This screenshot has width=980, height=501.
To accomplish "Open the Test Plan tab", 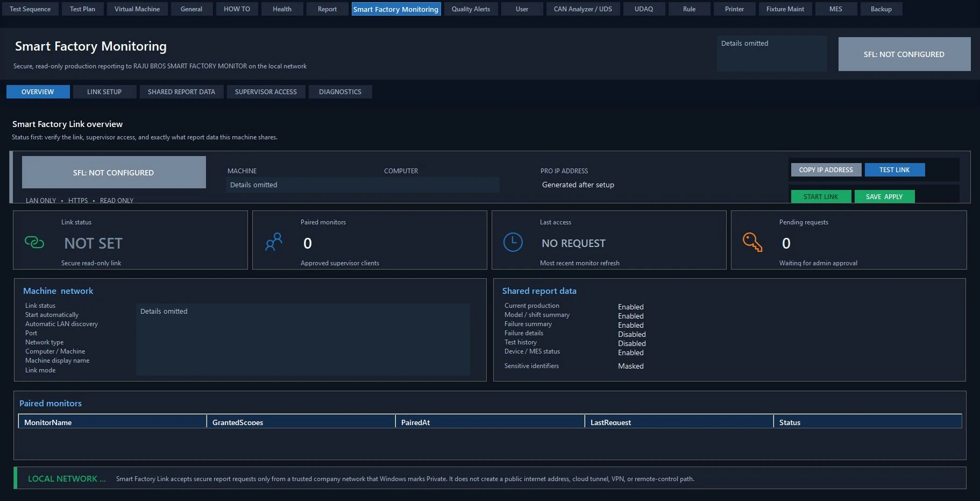I will tap(82, 9).
